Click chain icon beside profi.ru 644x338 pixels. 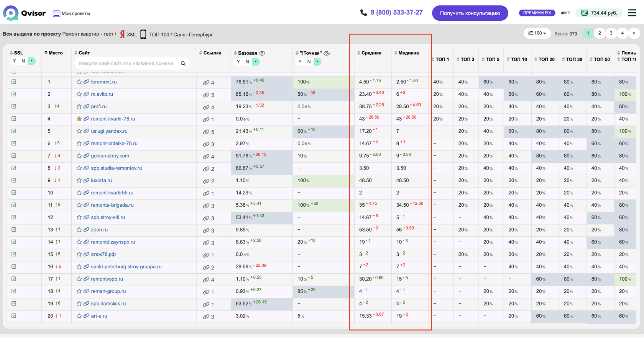click(86, 106)
